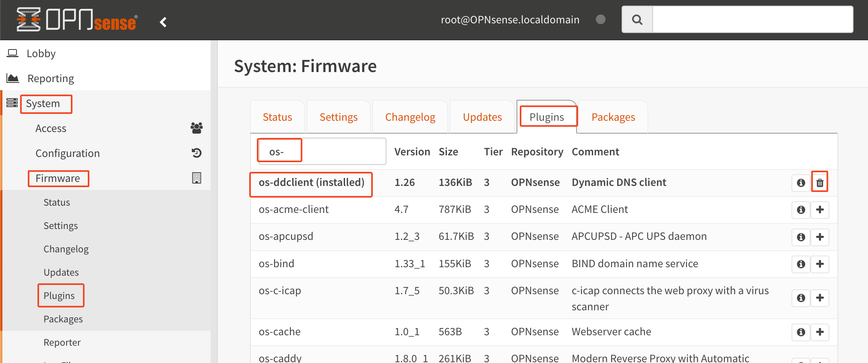Open the Settings tab
Image resolution: width=868 pixels, height=363 pixels.
339,117
